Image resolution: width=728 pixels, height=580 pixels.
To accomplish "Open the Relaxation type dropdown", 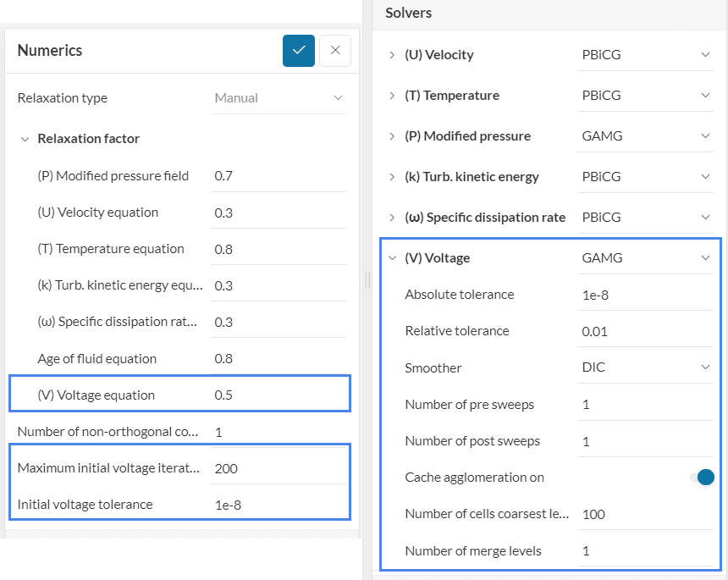I will [279, 98].
